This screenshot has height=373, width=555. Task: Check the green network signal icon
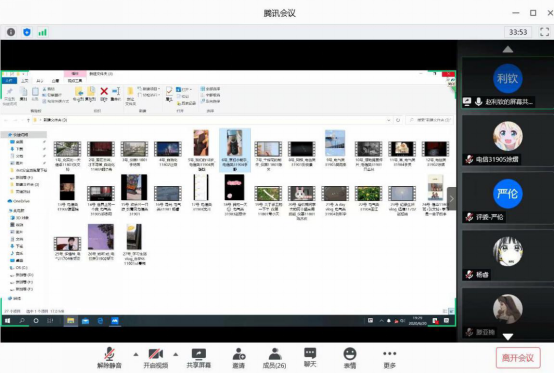pyautogui.click(x=42, y=32)
